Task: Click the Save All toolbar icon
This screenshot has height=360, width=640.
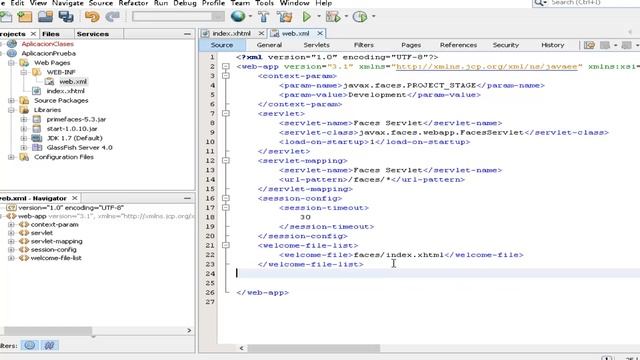Action: pyautogui.click(x=66, y=17)
